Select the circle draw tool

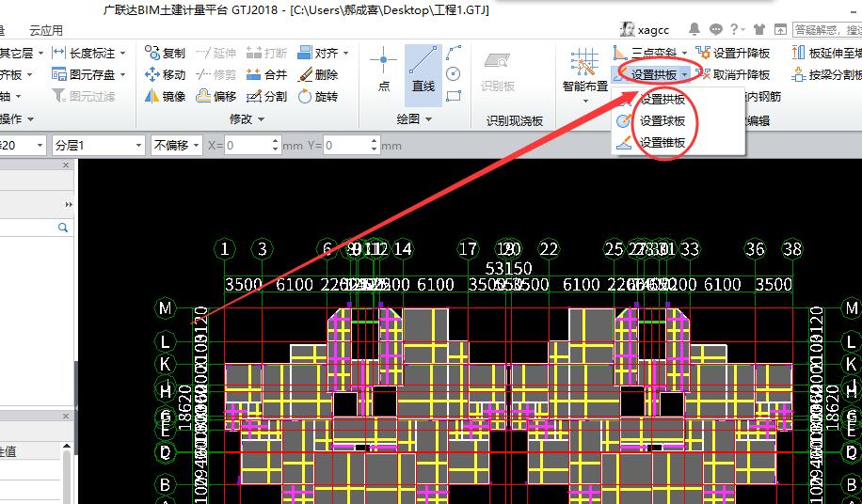point(453,74)
